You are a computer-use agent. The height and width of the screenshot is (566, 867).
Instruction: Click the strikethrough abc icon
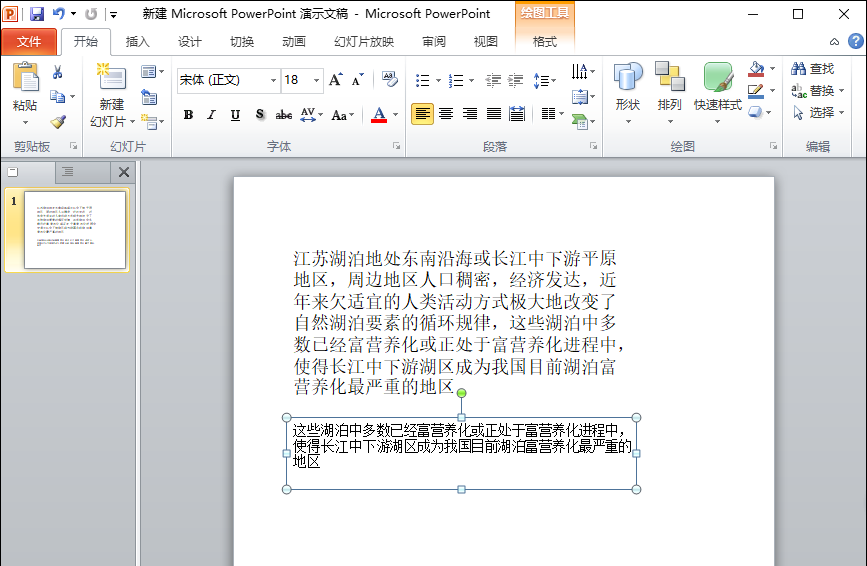pos(284,114)
